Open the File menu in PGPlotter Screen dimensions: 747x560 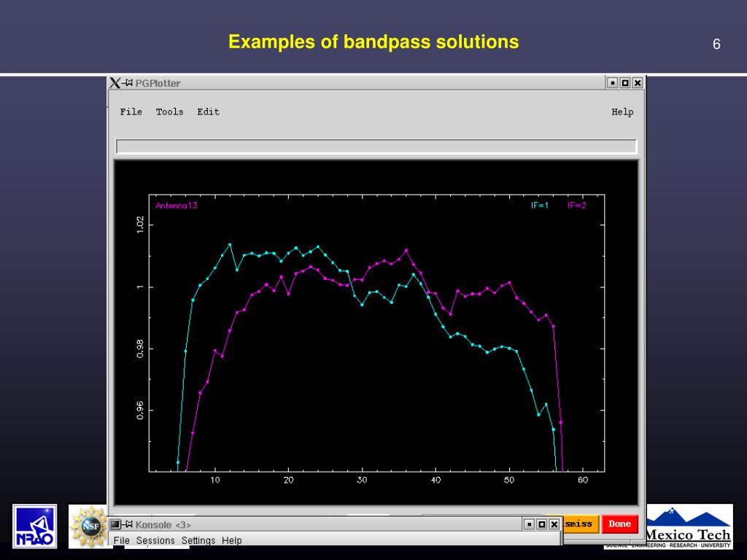coord(131,112)
